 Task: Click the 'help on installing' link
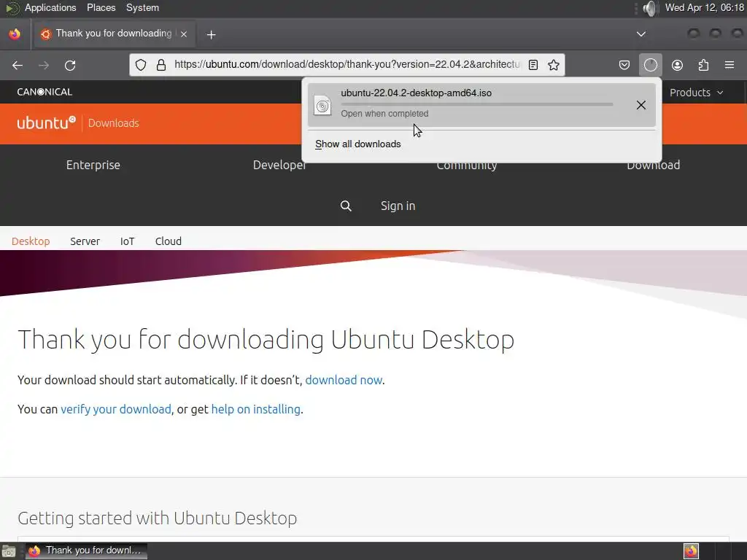pos(255,409)
